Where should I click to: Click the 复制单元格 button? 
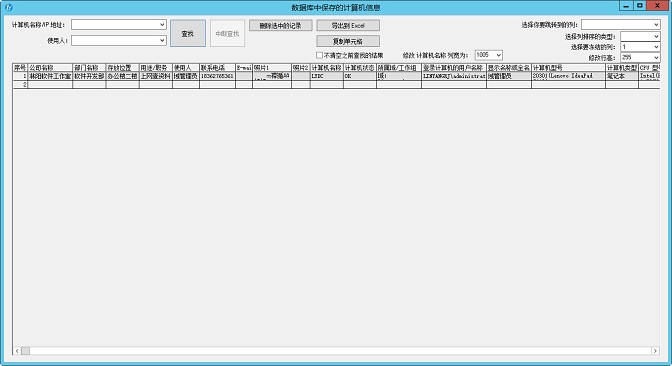click(348, 42)
